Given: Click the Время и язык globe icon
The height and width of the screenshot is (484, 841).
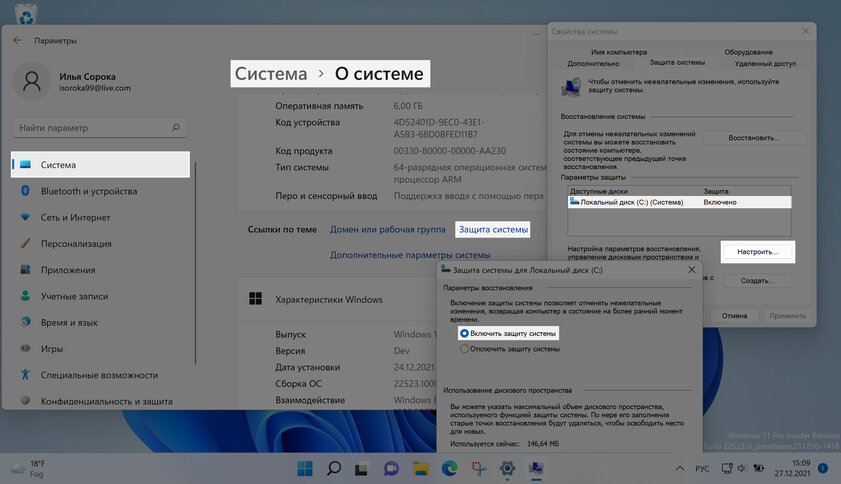Looking at the screenshot, I should click(25, 322).
